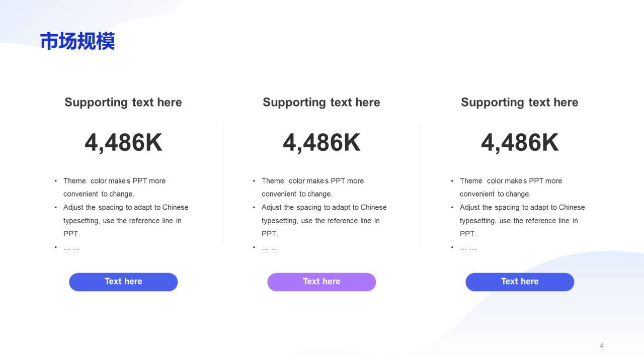
Task: Click the left column "Theme color" bullet text
Action: pyautogui.click(x=115, y=188)
